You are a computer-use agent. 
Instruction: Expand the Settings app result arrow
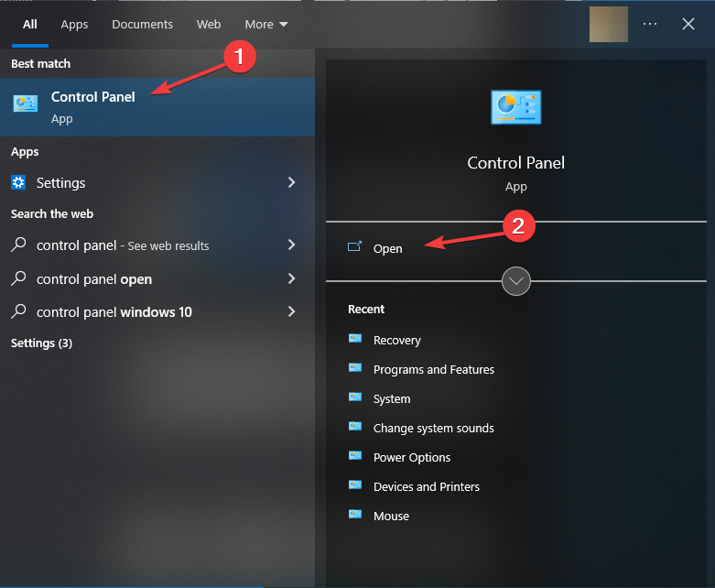tap(292, 182)
